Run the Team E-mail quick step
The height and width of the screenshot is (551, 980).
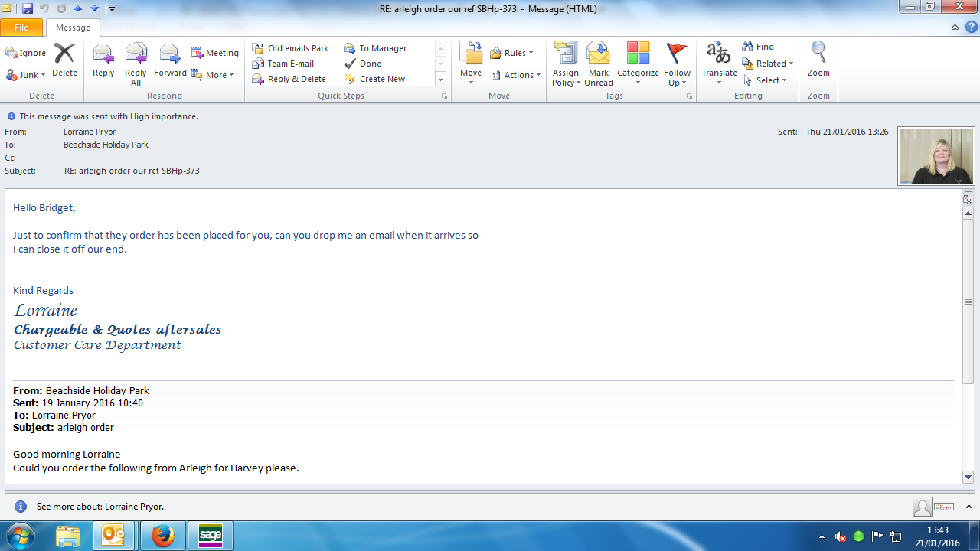point(283,64)
